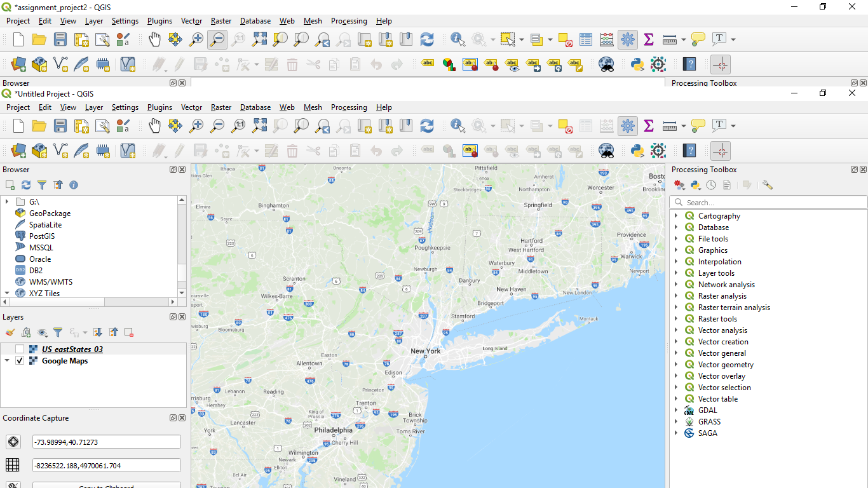Float the Layers panel with its dock button
This screenshot has width=868, height=488.
pos(173,316)
